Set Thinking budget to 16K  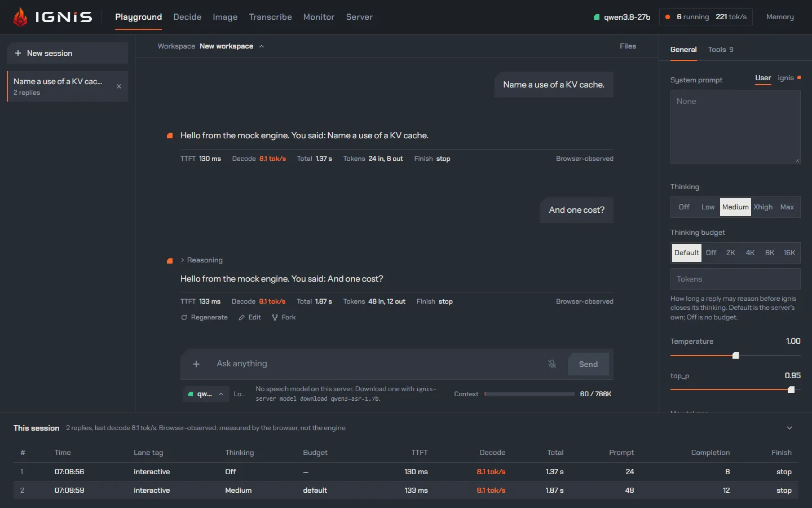point(789,253)
